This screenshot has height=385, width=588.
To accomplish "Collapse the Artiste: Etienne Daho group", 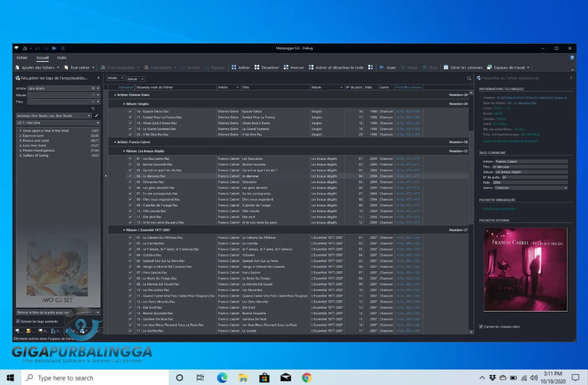I will click(115, 95).
